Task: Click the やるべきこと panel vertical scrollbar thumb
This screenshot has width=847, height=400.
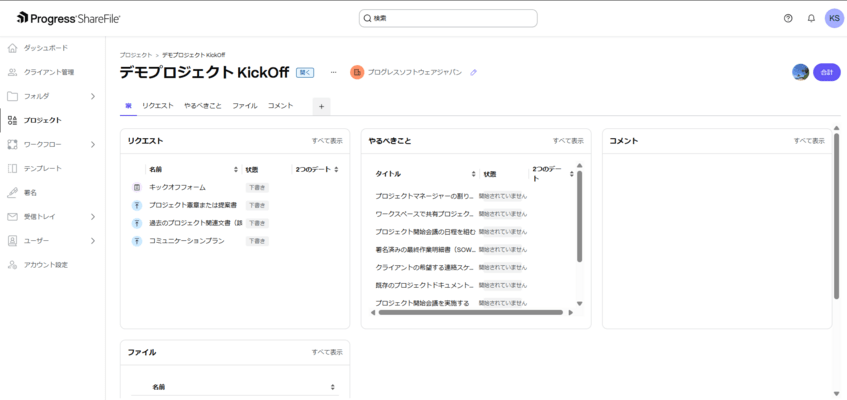Action: click(580, 216)
